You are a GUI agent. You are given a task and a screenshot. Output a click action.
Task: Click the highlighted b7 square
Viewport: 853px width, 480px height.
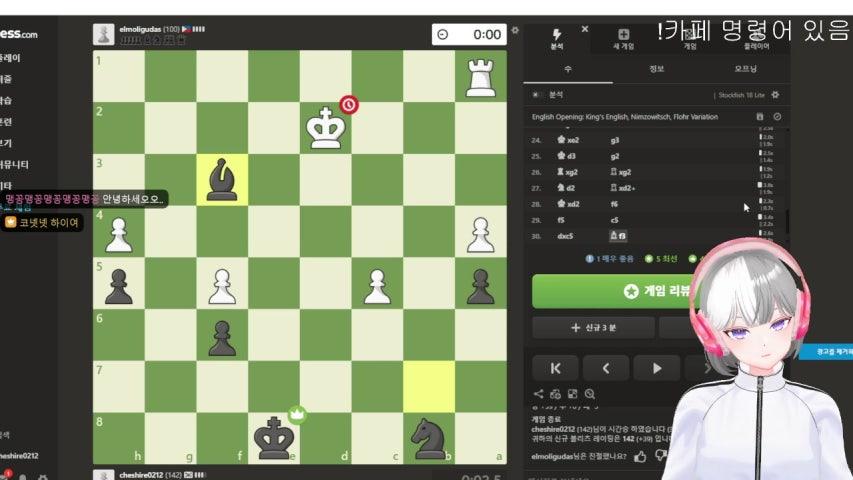coord(429,386)
